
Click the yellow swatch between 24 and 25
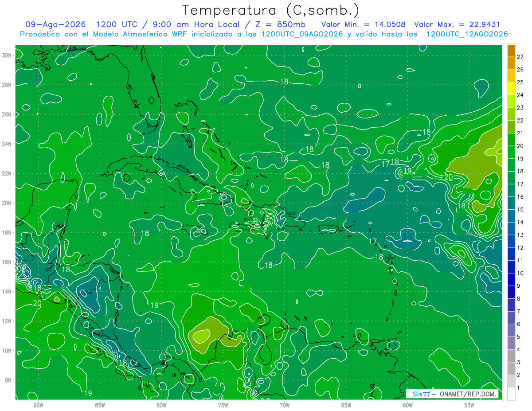coord(512,89)
